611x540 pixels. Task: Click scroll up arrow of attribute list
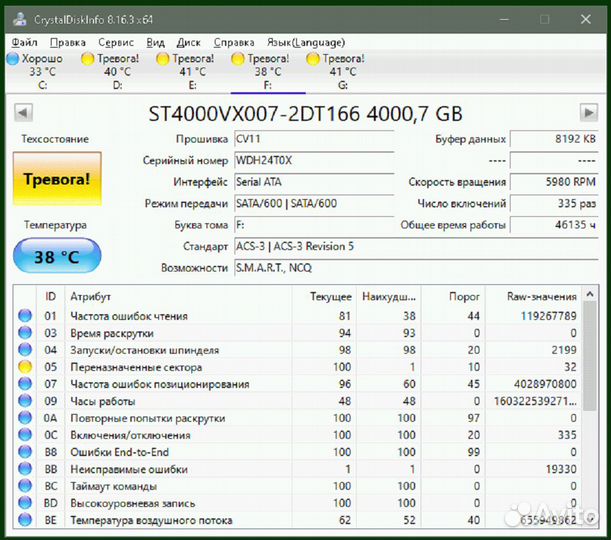[590, 294]
